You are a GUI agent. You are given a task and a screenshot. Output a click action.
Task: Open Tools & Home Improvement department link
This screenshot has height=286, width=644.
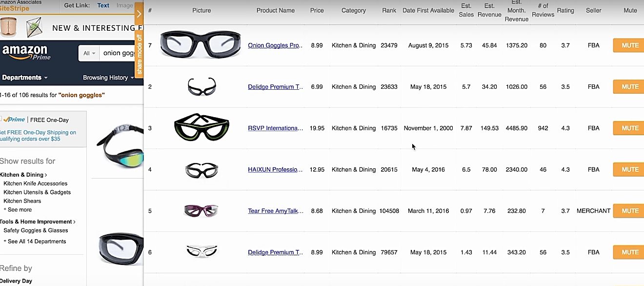point(38,222)
